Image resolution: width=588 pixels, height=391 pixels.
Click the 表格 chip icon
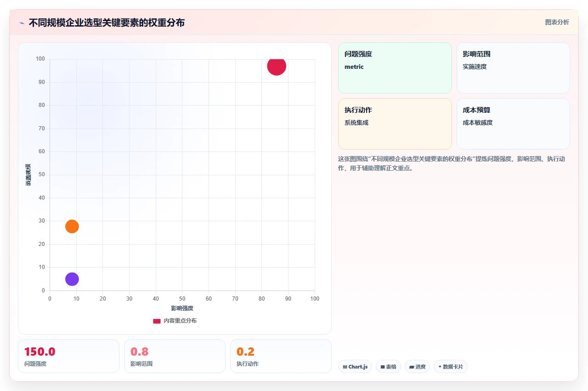(382, 367)
